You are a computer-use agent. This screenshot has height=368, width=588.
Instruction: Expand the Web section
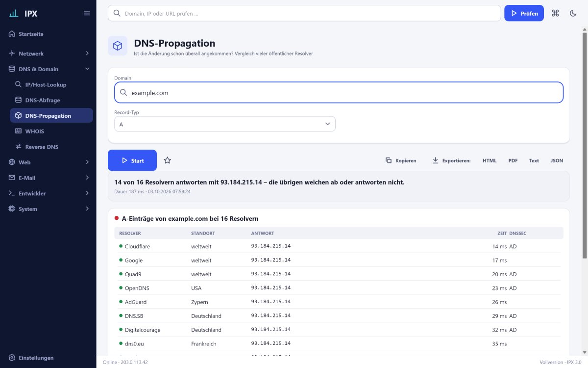click(48, 162)
